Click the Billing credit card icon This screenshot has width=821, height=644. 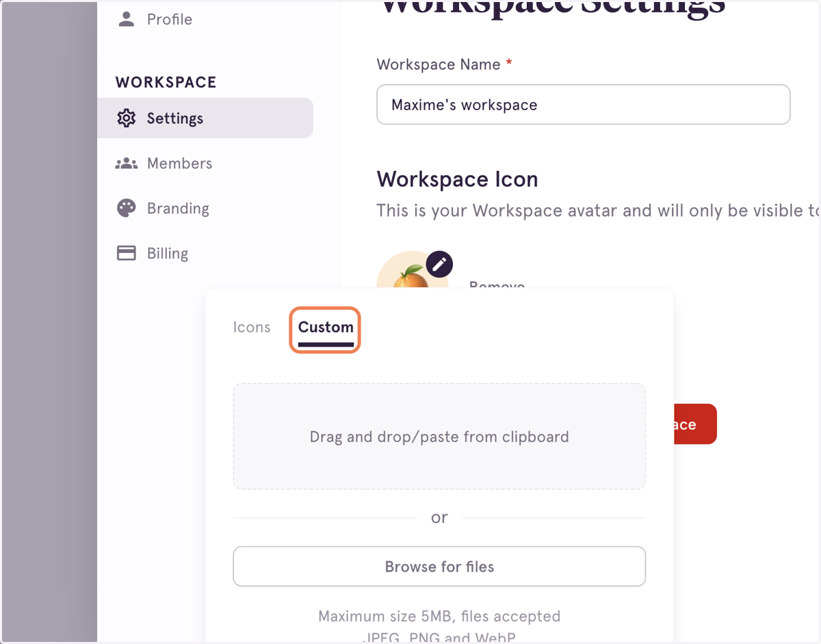[127, 254]
